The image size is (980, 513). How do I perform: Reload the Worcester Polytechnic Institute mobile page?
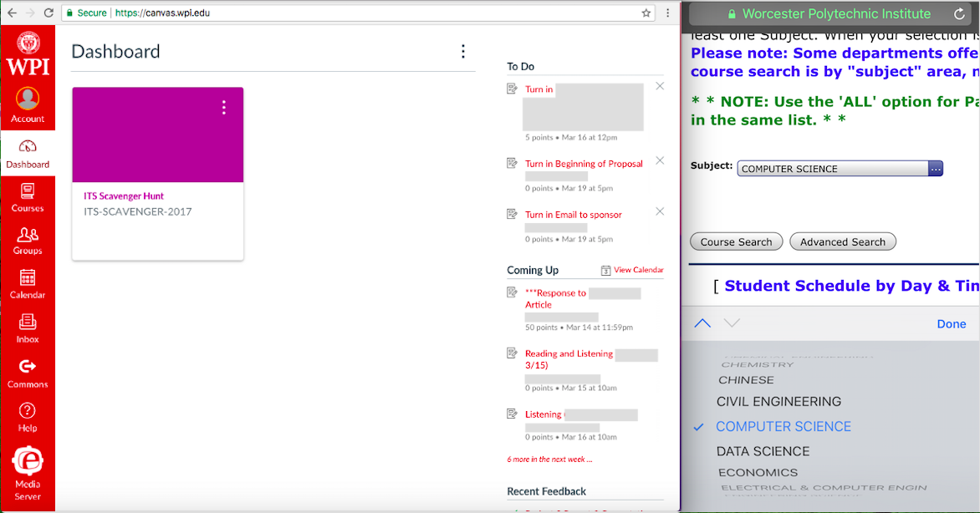(x=959, y=13)
